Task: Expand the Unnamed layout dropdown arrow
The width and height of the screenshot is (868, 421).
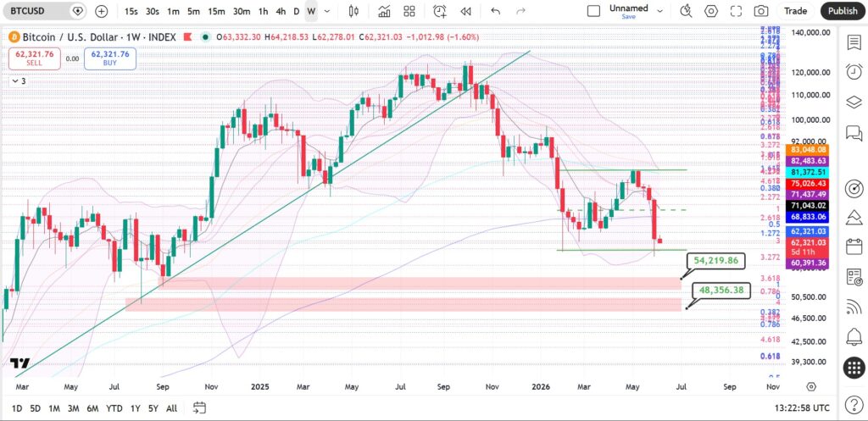Action: pos(659,10)
